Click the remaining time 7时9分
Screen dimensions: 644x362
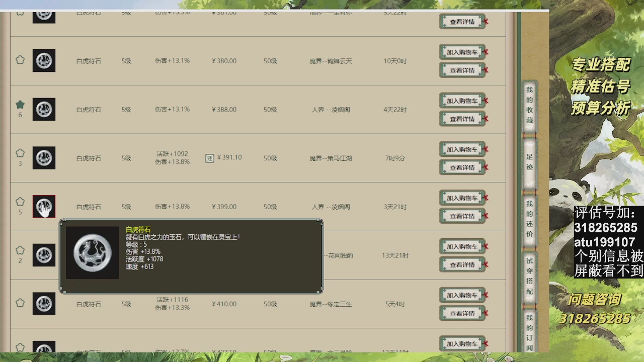click(x=395, y=158)
